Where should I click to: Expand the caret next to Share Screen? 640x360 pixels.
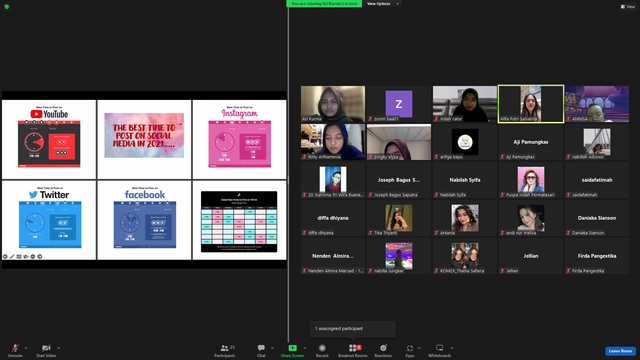[304, 348]
